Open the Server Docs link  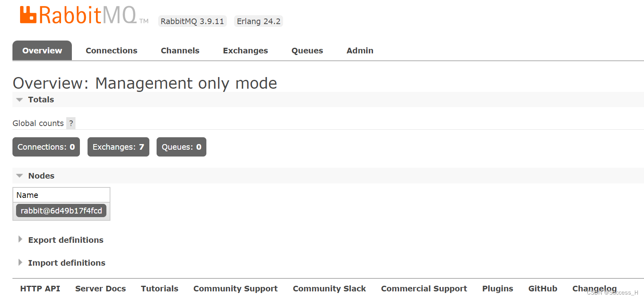click(100, 289)
